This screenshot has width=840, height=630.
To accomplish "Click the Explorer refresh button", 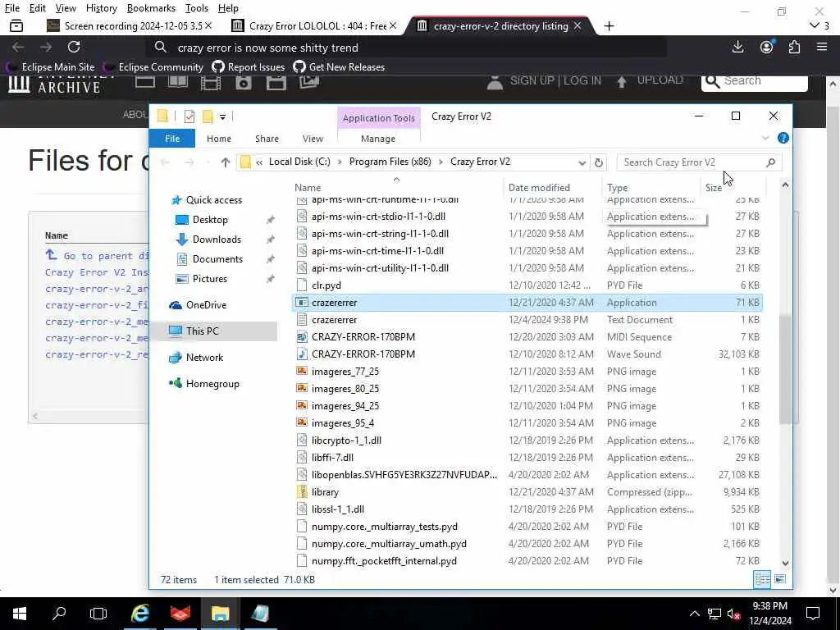I will tap(599, 162).
